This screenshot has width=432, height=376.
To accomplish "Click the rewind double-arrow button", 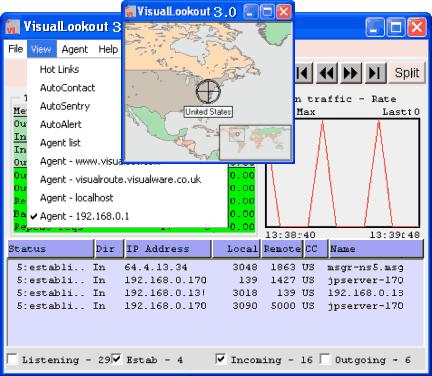I will click(x=327, y=72).
